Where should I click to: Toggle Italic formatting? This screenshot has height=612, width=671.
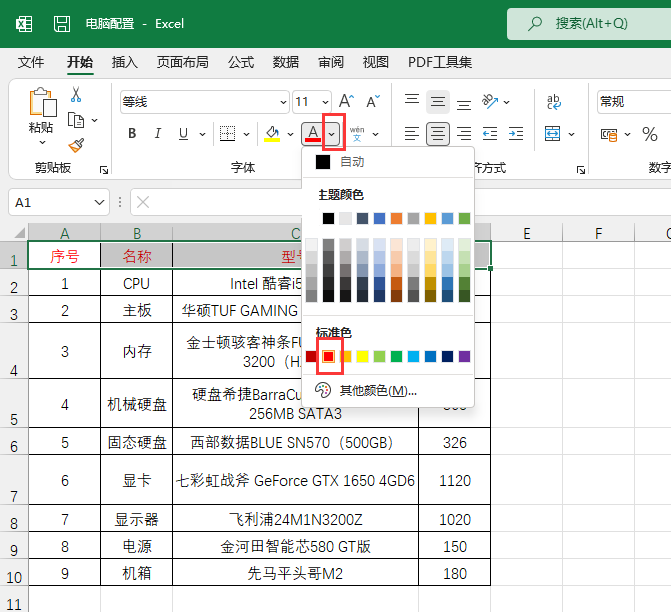point(157,134)
